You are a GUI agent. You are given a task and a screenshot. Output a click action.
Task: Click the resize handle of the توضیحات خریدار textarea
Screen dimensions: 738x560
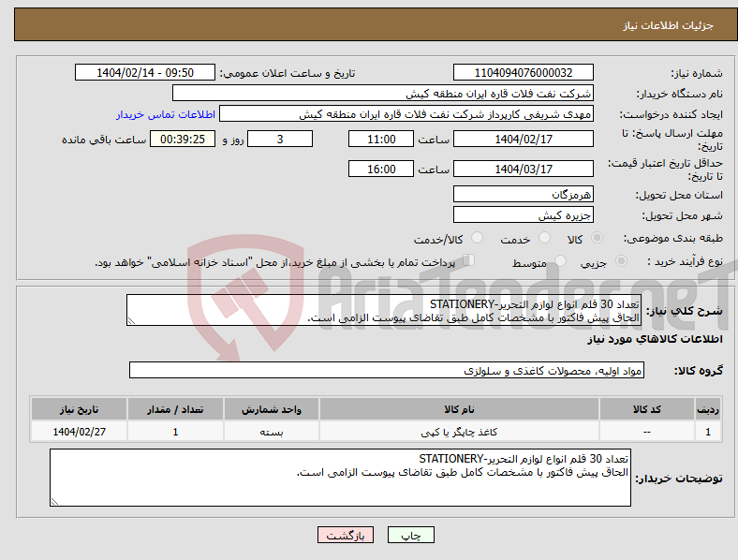54,502
